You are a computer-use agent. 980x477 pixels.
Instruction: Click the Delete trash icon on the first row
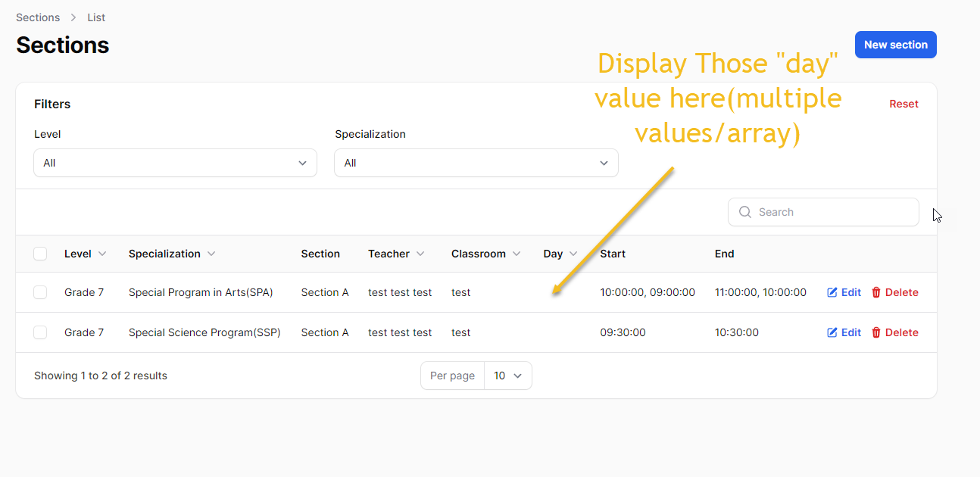click(878, 291)
